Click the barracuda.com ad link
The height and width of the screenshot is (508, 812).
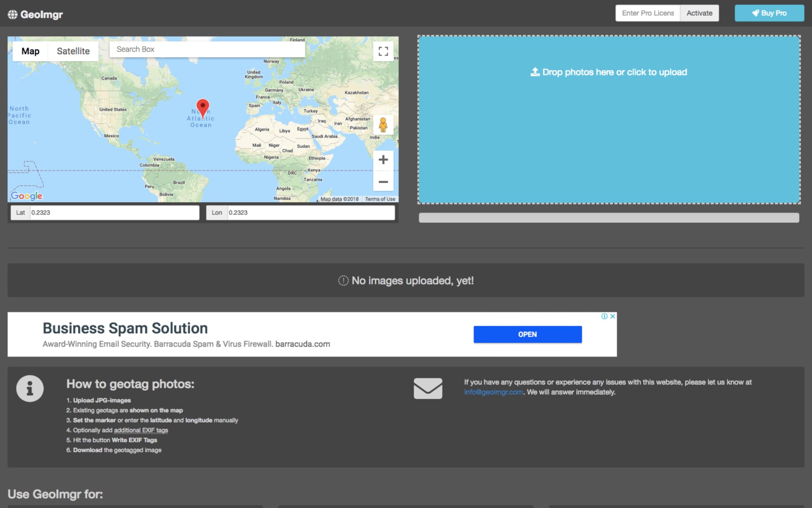coord(303,344)
